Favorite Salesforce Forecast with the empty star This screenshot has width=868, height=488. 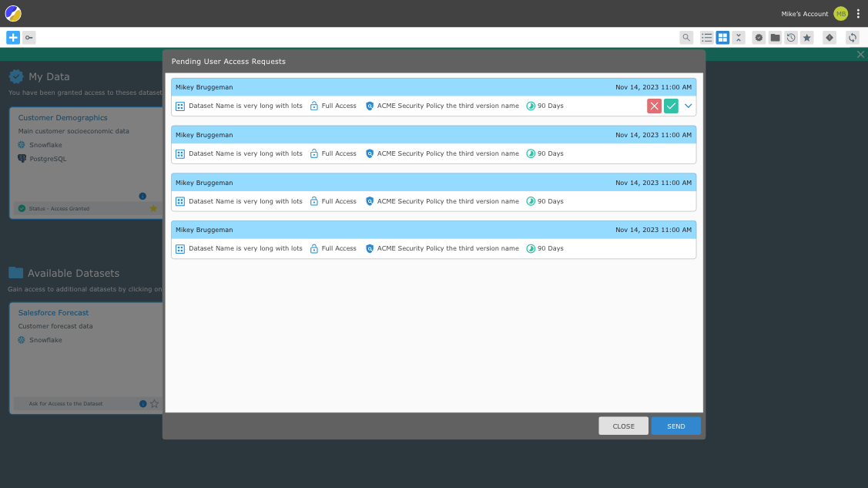155,404
